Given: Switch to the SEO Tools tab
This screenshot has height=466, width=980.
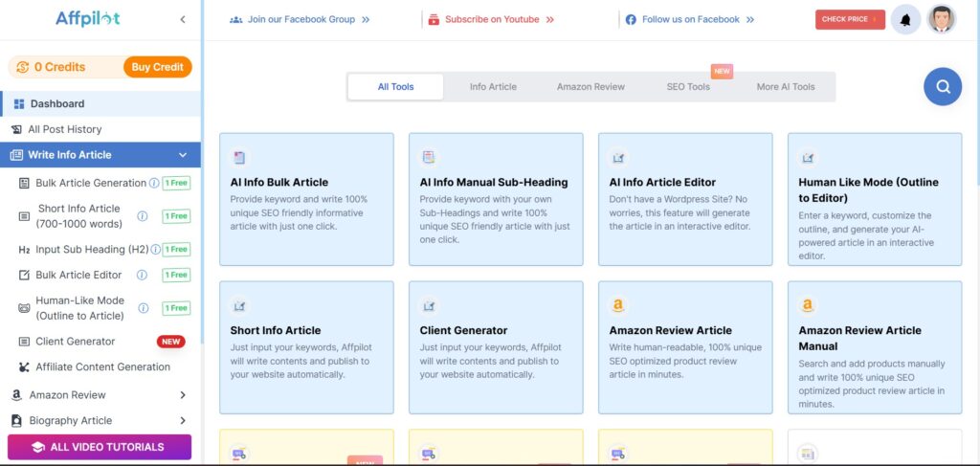Looking at the screenshot, I should pos(688,87).
